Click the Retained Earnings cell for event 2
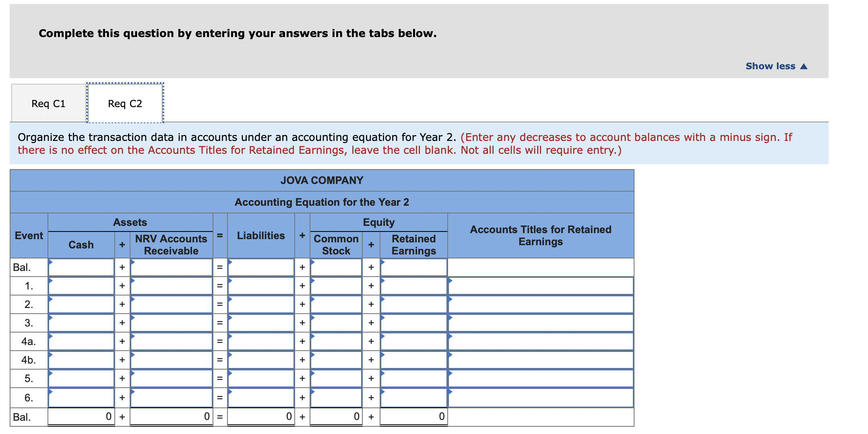The height and width of the screenshot is (434, 868). click(x=414, y=304)
